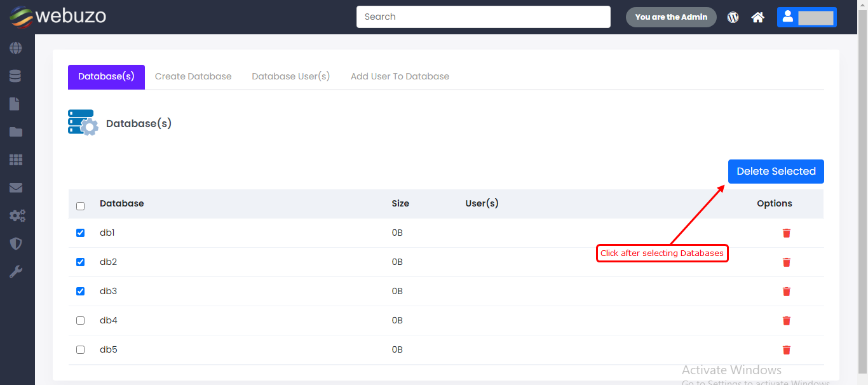Image resolution: width=868 pixels, height=385 pixels.
Task: Check the db5 checkbox
Action: tap(81, 350)
